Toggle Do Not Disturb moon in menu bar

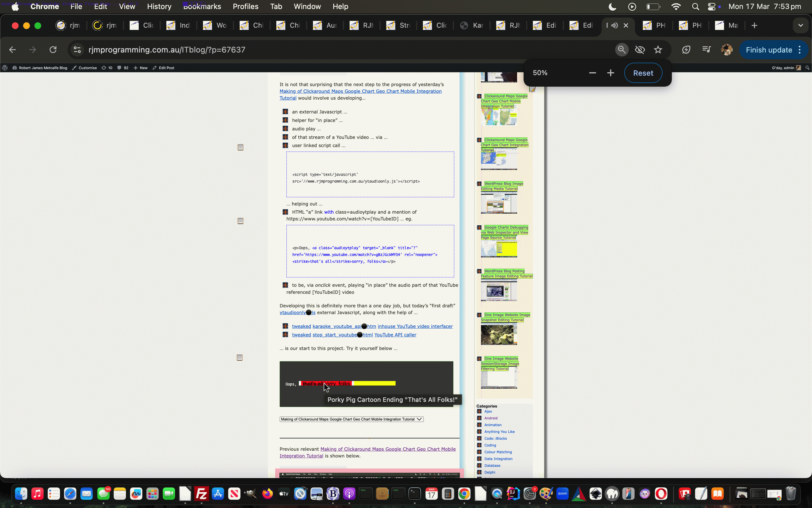612,6
